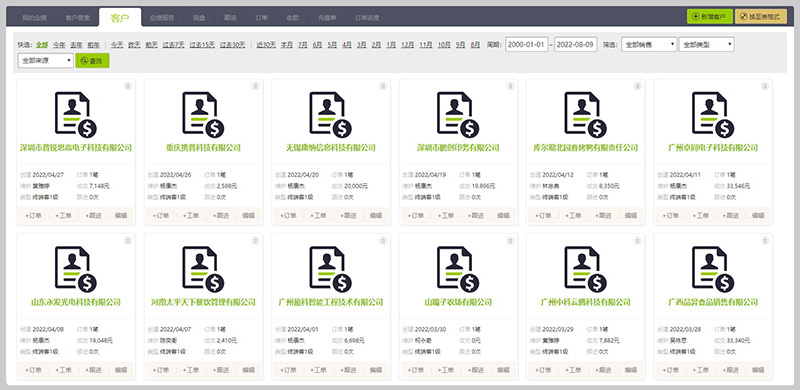This screenshot has width=800, height=390.
Task: Click the trash icon on 广西品昇食品销售有限公司 card
Action: click(x=765, y=241)
